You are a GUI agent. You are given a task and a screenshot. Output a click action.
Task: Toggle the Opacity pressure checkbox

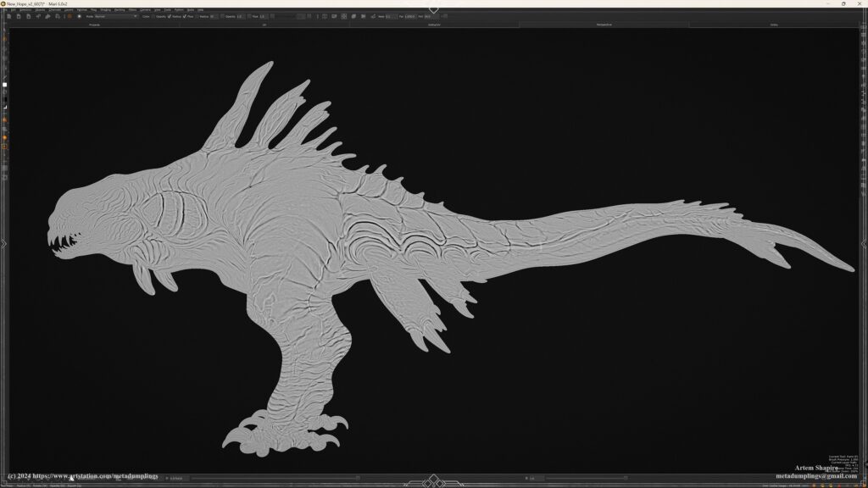(153, 16)
